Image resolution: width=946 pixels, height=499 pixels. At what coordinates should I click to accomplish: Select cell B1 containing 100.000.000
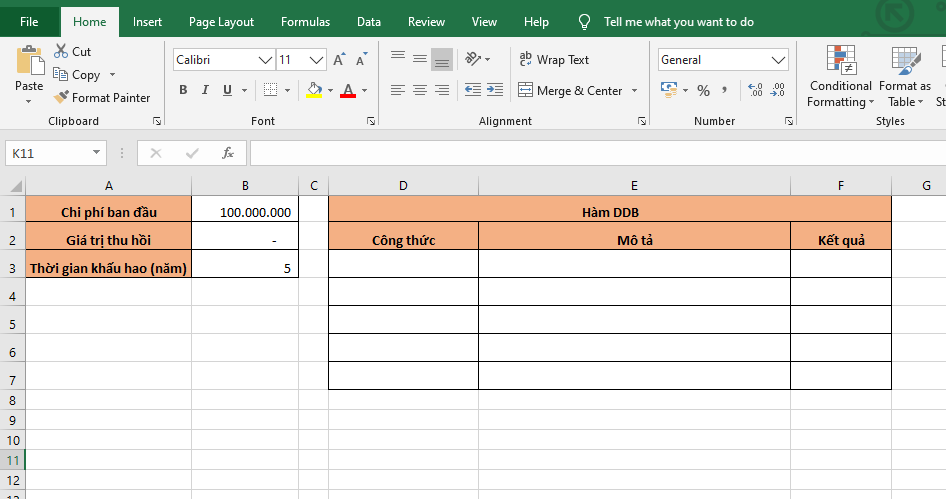click(245, 212)
